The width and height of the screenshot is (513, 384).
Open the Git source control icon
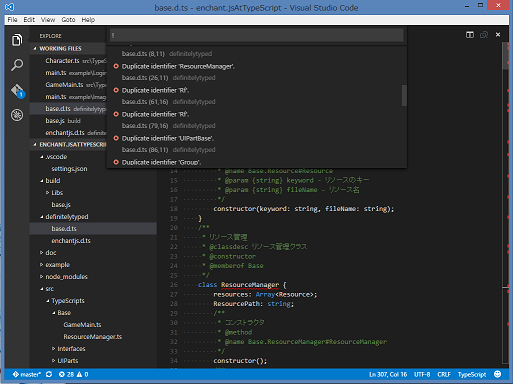[x=17, y=90]
